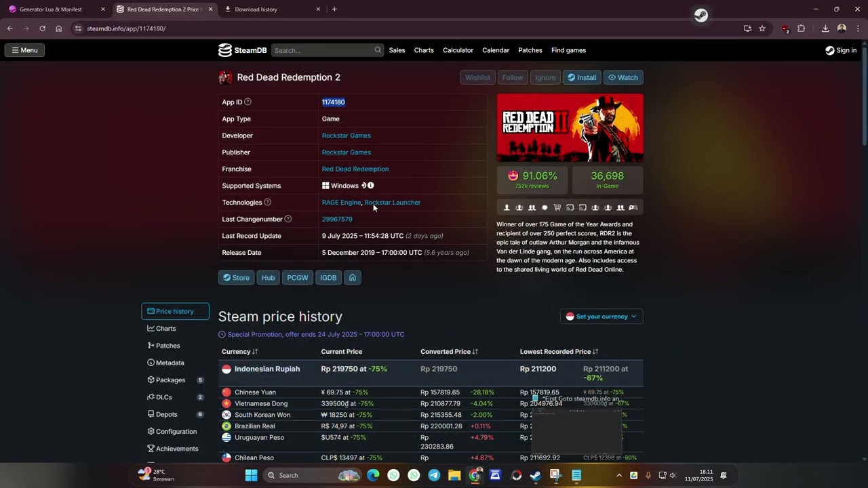Sort by Converted Price column
Screen dimensions: 868x488
click(x=449, y=352)
